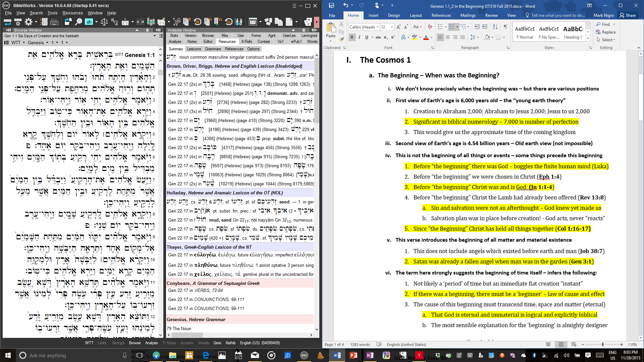Click the Increase Indent icon in Word
This screenshot has width=644, height=362.
[485, 27]
